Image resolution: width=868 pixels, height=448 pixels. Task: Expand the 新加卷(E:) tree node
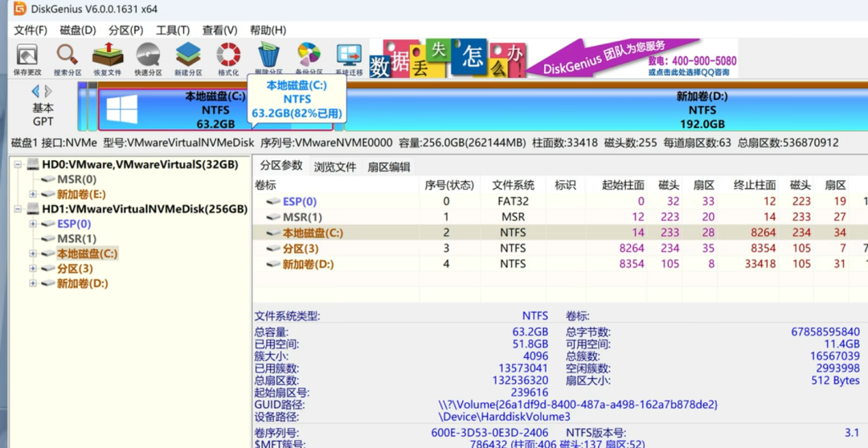(x=33, y=195)
